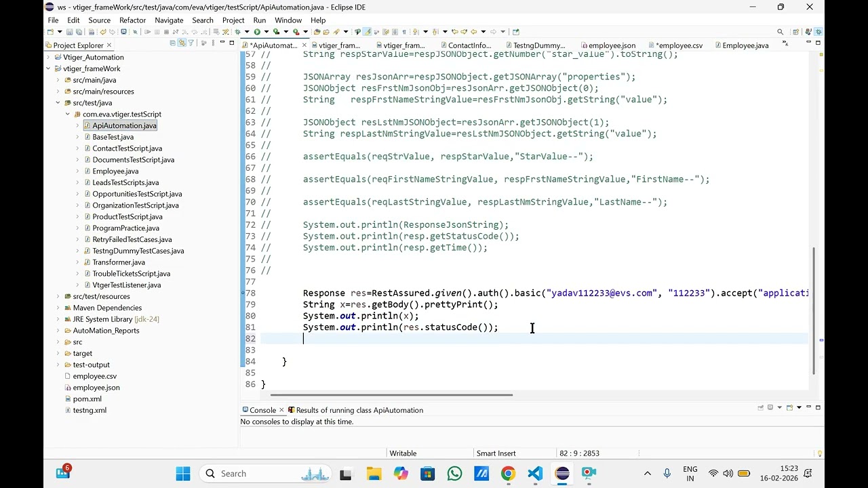Click the magnifier Find Actions icon
The image size is (868, 488).
coord(780,32)
